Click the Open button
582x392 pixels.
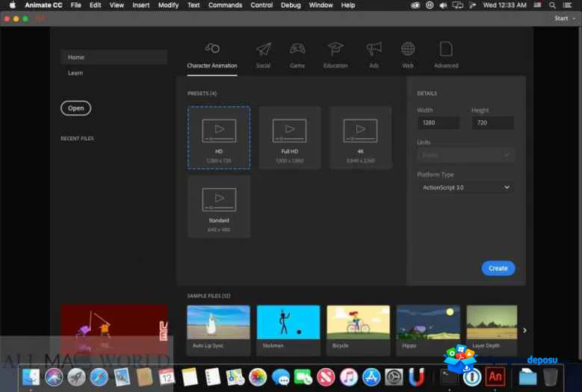(x=75, y=108)
